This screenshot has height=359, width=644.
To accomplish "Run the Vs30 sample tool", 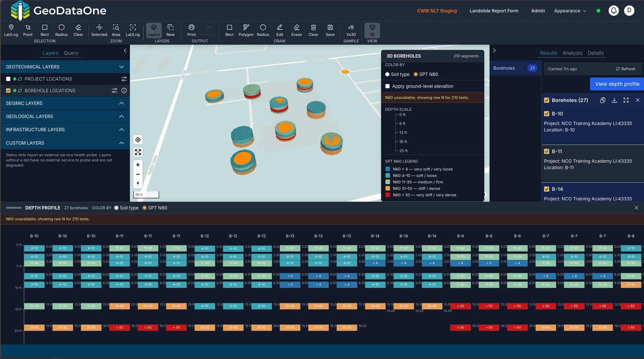I will (x=351, y=30).
